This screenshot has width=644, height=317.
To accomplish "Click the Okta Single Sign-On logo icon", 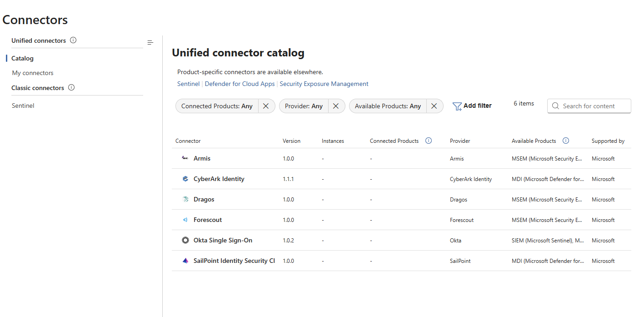I will click(185, 240).
